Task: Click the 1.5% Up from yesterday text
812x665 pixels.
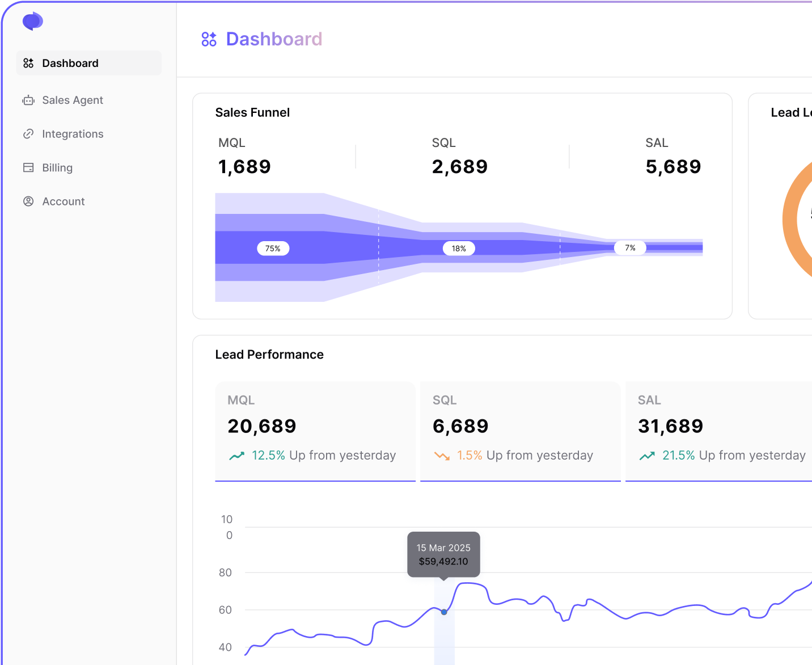Action: [x=525, y=456]
